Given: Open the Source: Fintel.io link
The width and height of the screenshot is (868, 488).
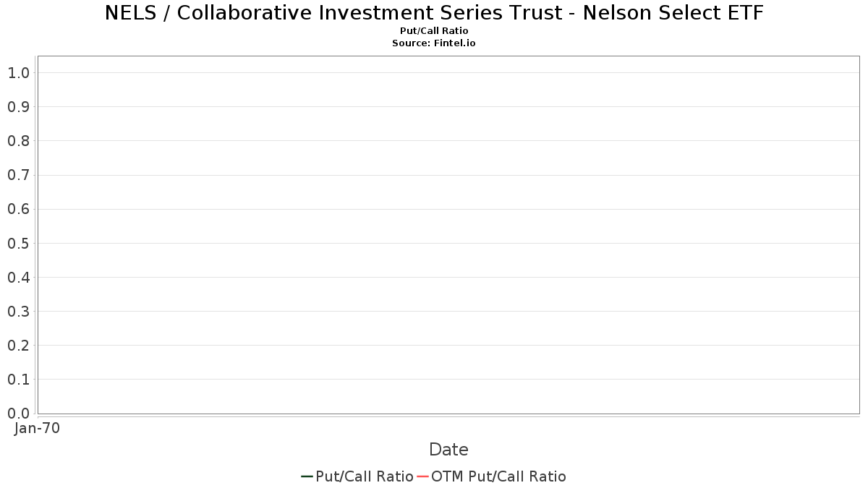Looking at the screenshot, I should (434, 43).
